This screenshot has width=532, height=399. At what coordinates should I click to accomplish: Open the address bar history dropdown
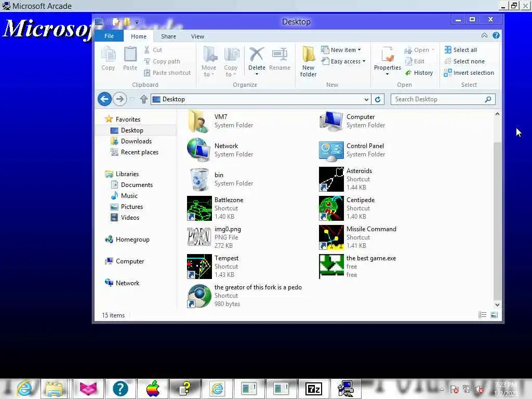(x=366, y=99)
